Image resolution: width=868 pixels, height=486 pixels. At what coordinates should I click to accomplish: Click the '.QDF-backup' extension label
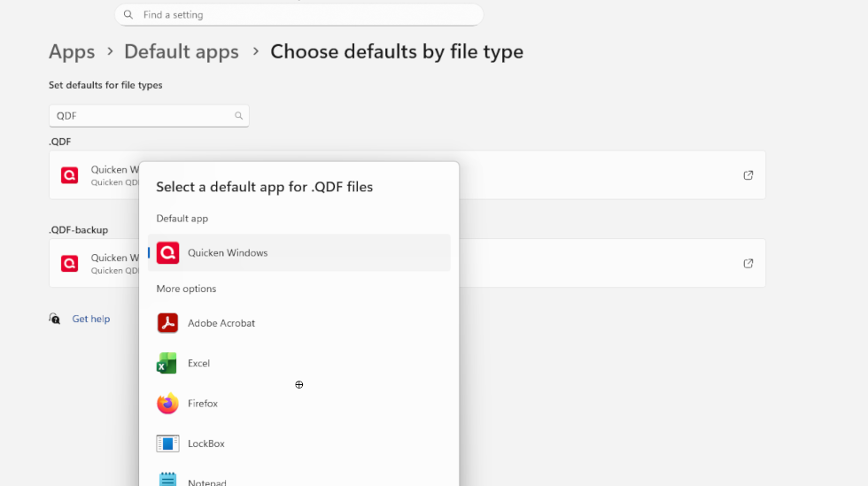(79, 229)
